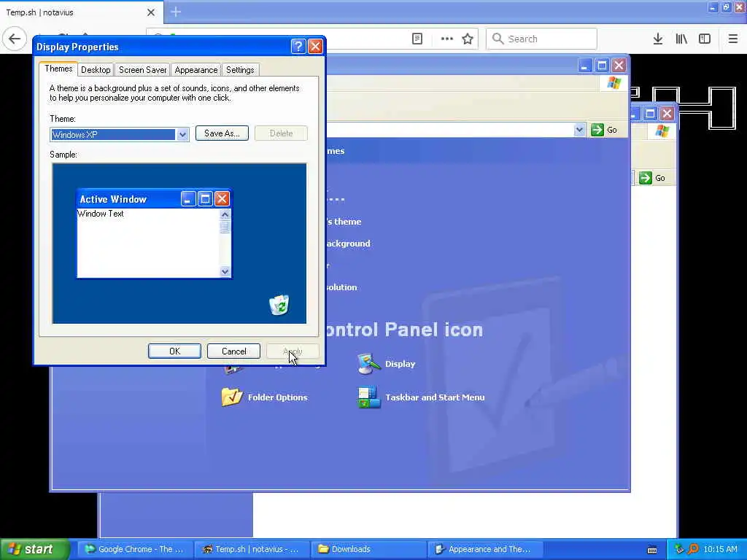Screen dimensions: 747x560
Task: Open the Firefox downloads arrow icon
Action: (658, 39)
